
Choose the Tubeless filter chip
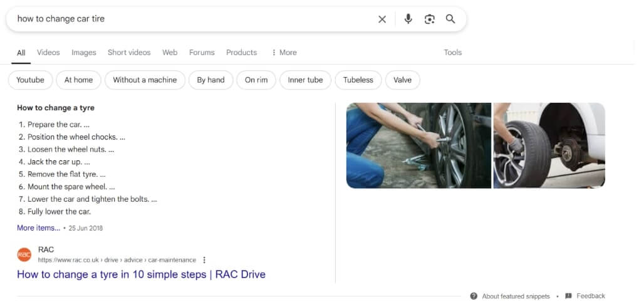[358, 80]
